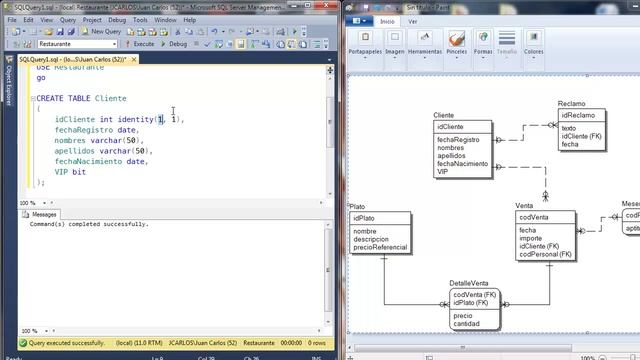Image resolution: width=640 pixels, height=360 pixels.
Task: Collapse the CREATE TABLE code region
Action: (33, 98)
